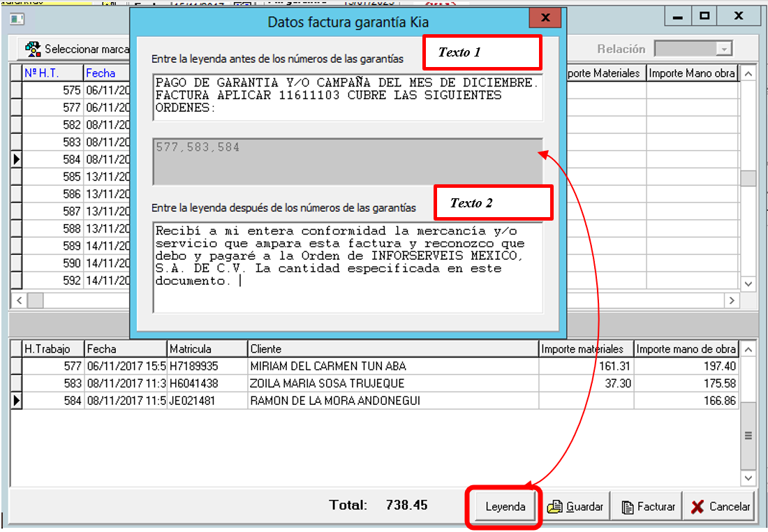Select H.T. 585 in the upper grid
This screenshot has width=768, height=532.
click(71, 177)
